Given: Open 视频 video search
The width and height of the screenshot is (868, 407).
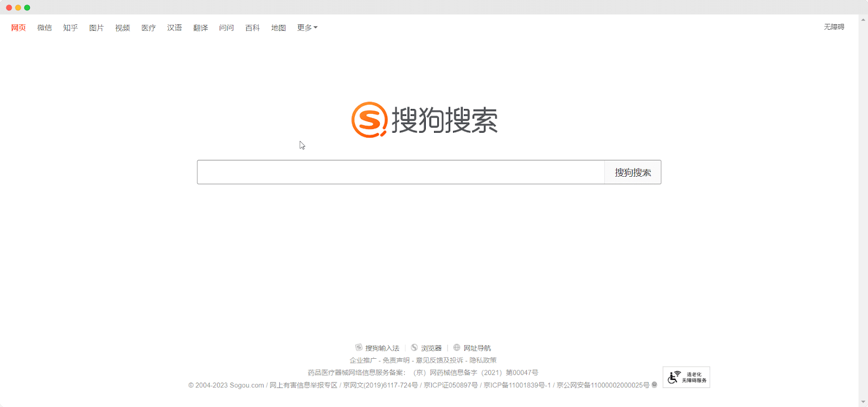Looking at the screenshot, I should click(123, 28).
